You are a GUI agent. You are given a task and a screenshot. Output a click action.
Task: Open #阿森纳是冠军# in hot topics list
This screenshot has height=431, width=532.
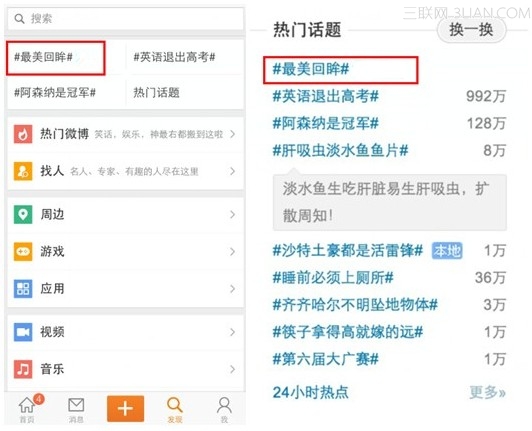[x=326, y=123]
